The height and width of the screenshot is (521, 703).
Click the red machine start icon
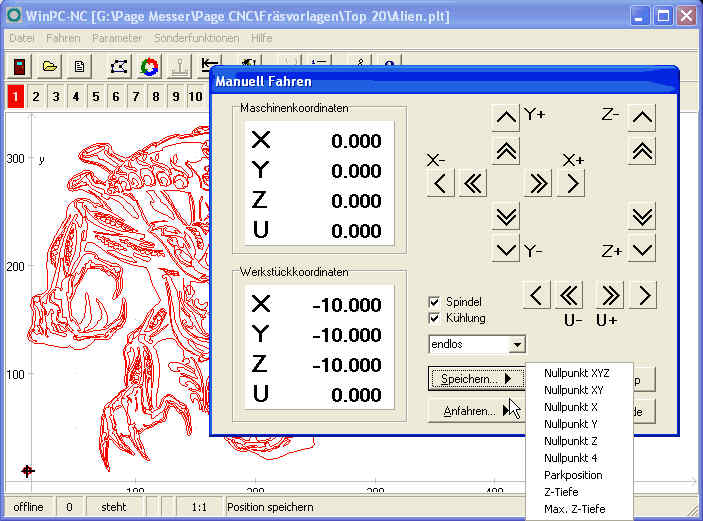click(x=19, y=67)
